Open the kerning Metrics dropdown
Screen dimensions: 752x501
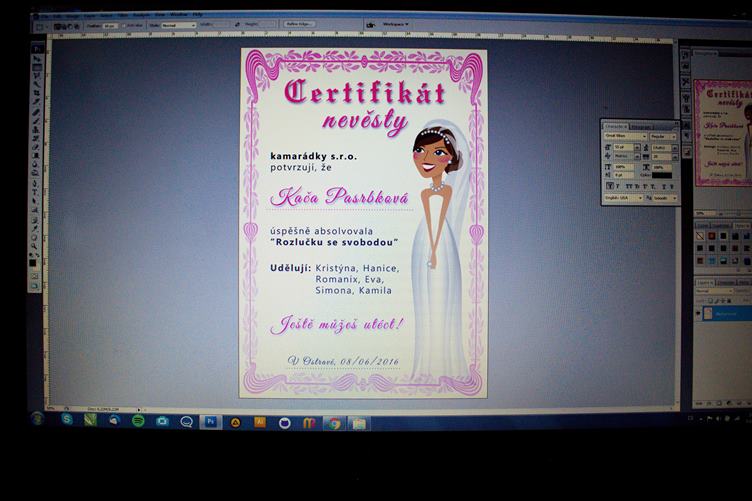pos(638,156)
